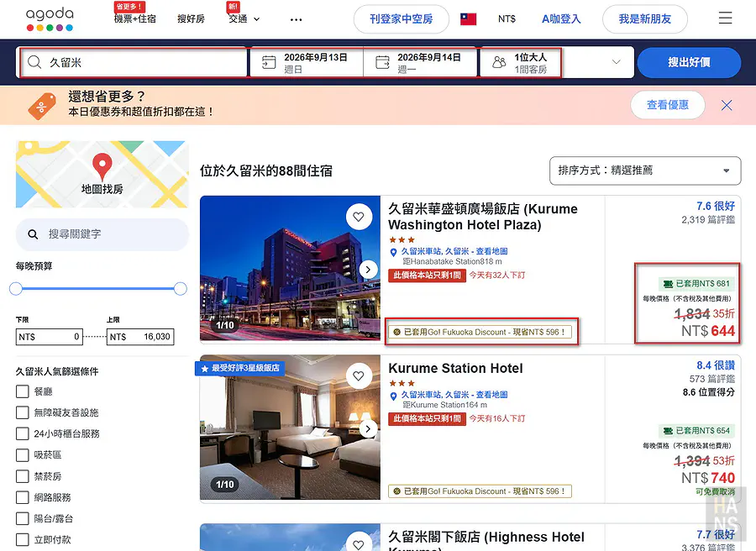
Task: Open the 排序方式：精選推薦 dropdown
Action: point(645,171)
